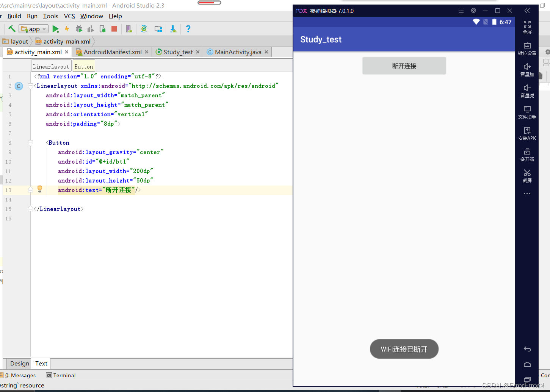The height and width of the screenshot is (392, 550).
Task: Select the Button XML breadcrumb
Action: click(x=84, y=66)
